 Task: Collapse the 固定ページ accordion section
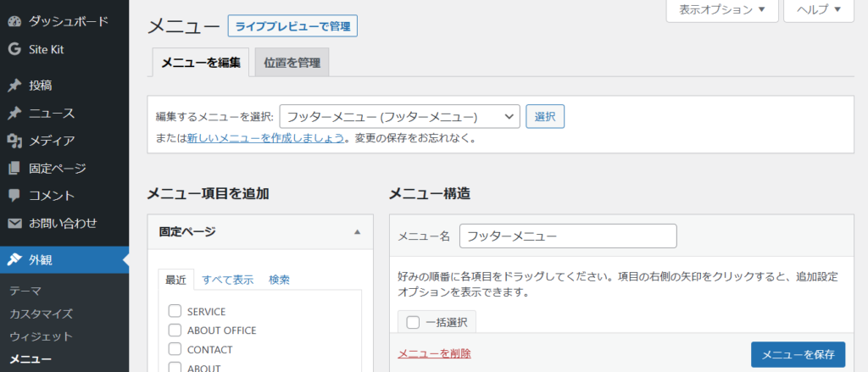pyautogui.click(x=357, y=231)
